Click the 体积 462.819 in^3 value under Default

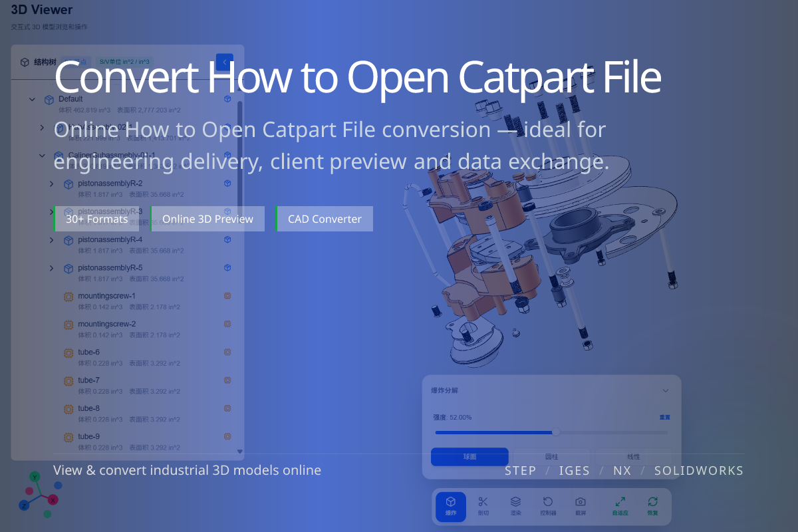[84, 110]
